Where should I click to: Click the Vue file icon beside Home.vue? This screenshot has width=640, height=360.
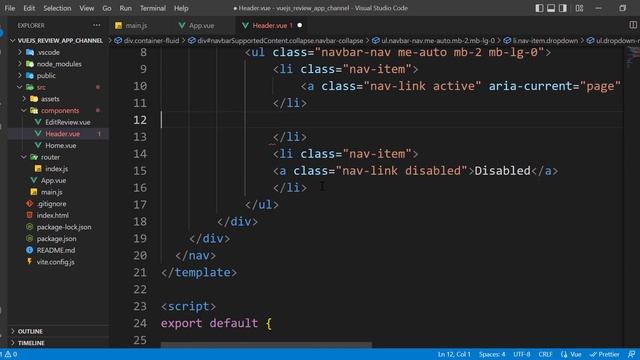click(38, 145)
